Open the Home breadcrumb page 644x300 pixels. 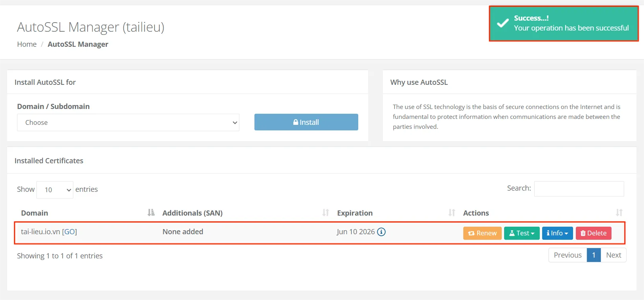point(27,44)
